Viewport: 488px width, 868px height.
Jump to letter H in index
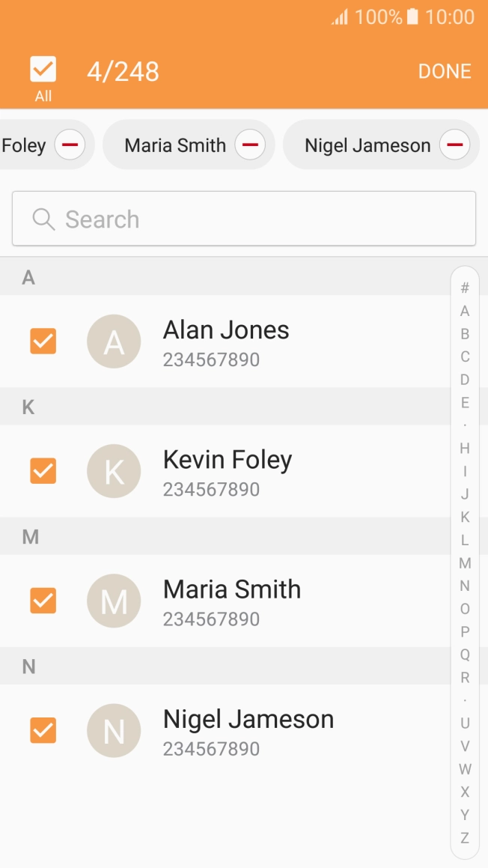coord(465,449)
